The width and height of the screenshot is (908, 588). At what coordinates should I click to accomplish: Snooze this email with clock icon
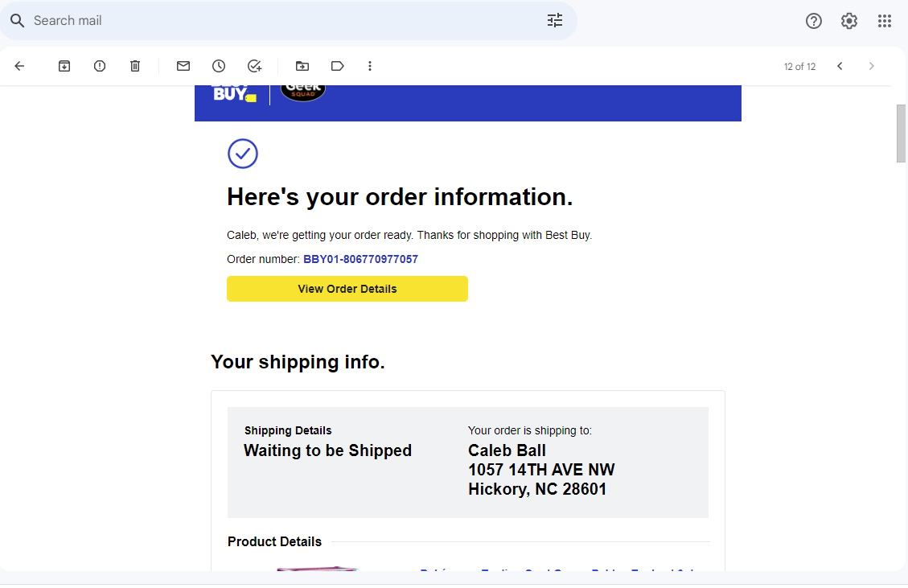pos(219,66)
